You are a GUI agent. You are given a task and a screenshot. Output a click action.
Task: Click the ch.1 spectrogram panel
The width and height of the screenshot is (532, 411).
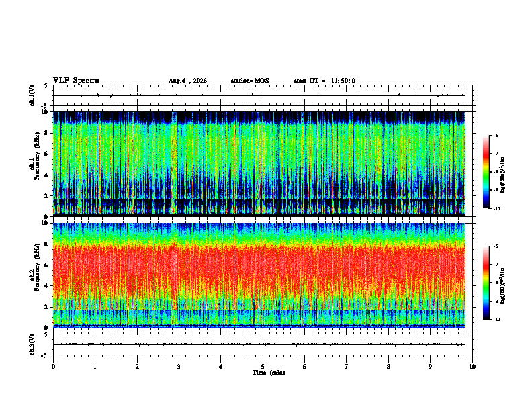tap(259, 164)
